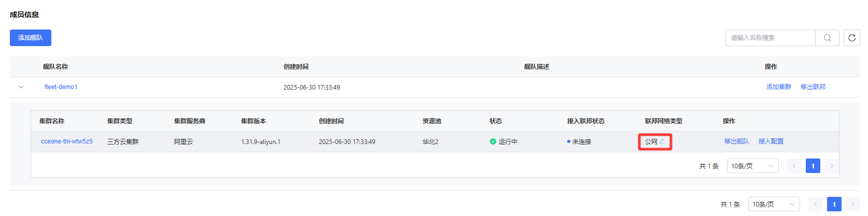The width and height of the screenshot is (868, 216).
Task: Open inner table 10条/页 page size dropdown
Action: (x=753, y=166)
